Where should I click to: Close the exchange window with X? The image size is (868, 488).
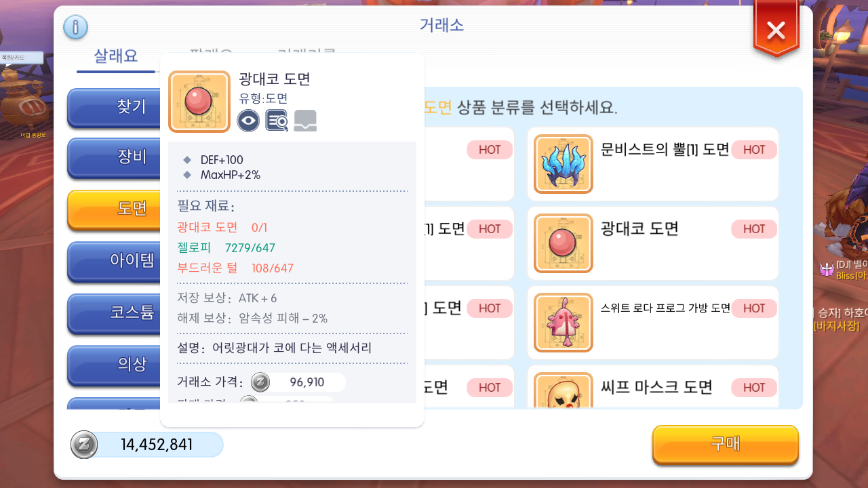click(776, 30)
